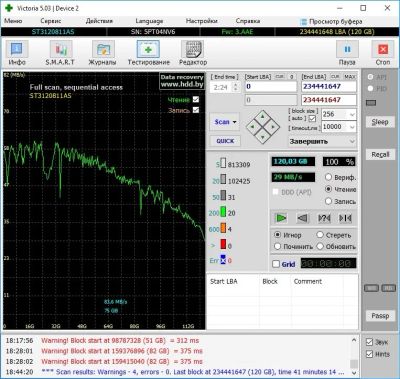The width and height of the screenshot is (400, 379).
Task: Select the Запись mode radio button
Action: click(x=328, y=201)
